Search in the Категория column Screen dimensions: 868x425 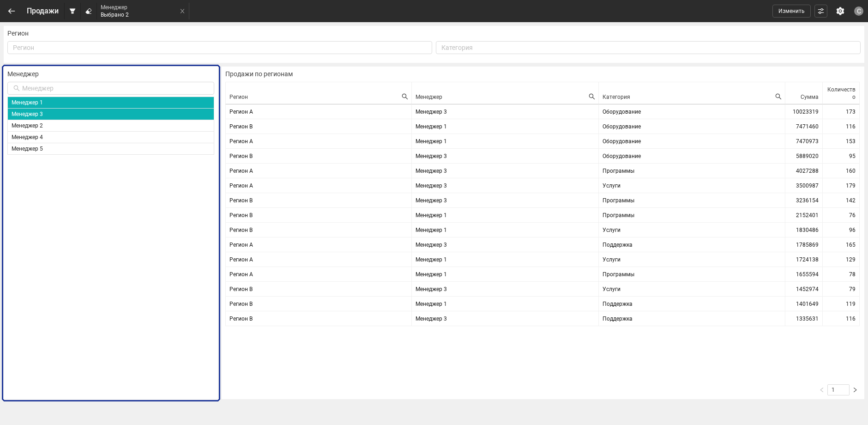[778, 97]
